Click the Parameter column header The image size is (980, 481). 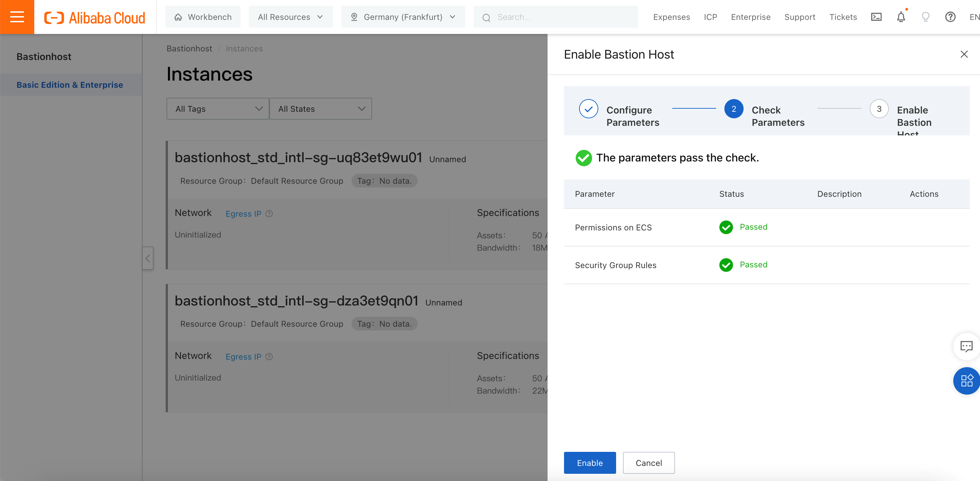[595, 194]
